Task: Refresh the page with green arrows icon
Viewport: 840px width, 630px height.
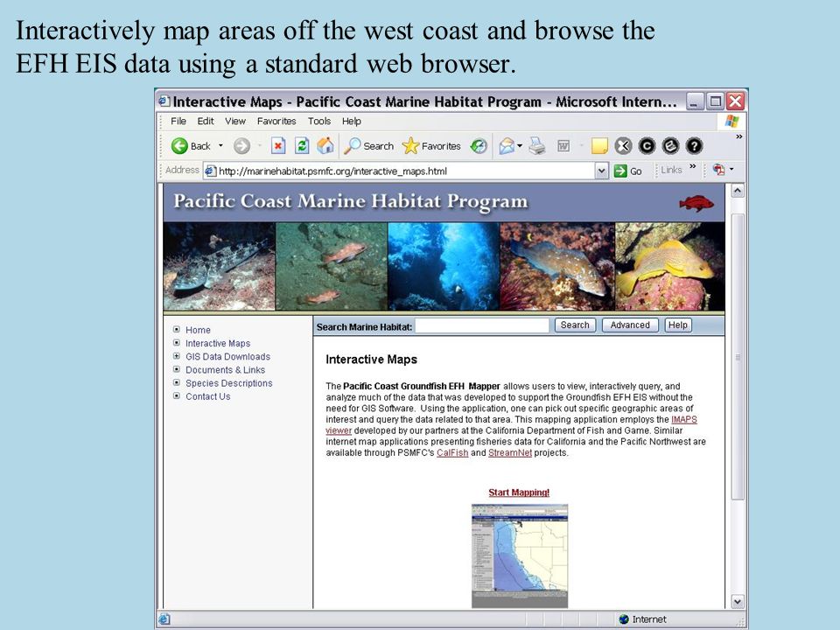Action: click(x=302, y=146)
